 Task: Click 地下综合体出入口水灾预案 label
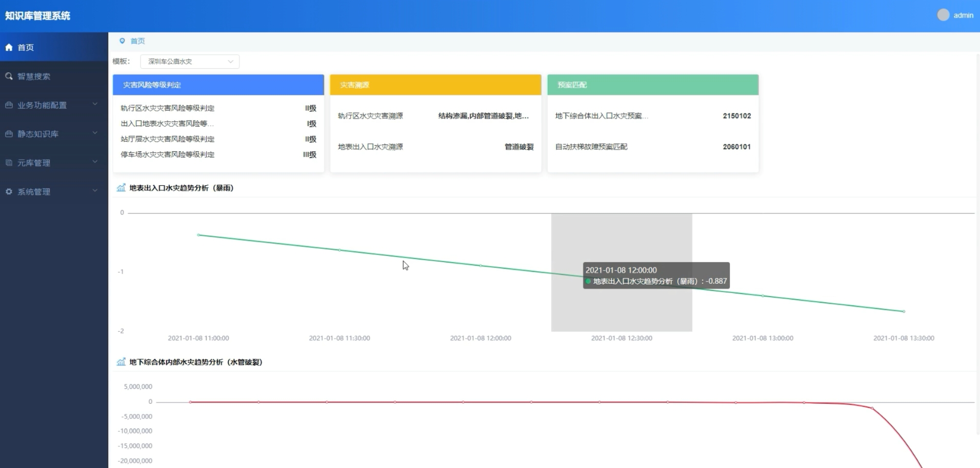pos(602,115)
